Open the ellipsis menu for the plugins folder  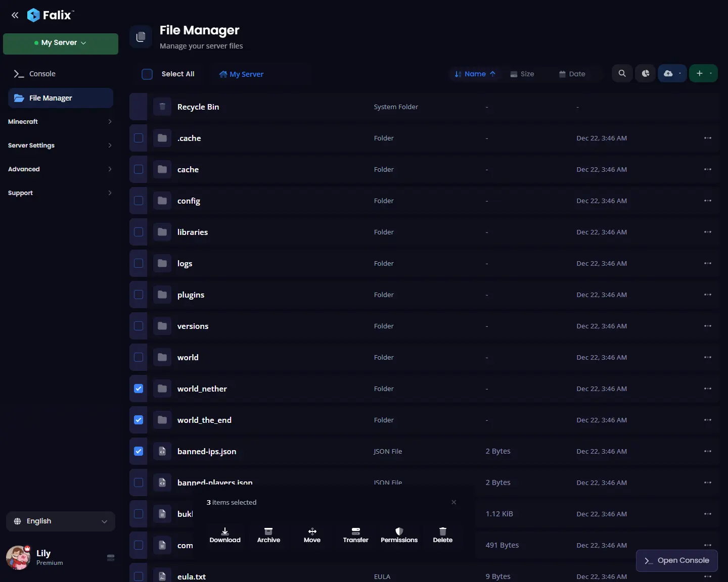pos(708,295)
